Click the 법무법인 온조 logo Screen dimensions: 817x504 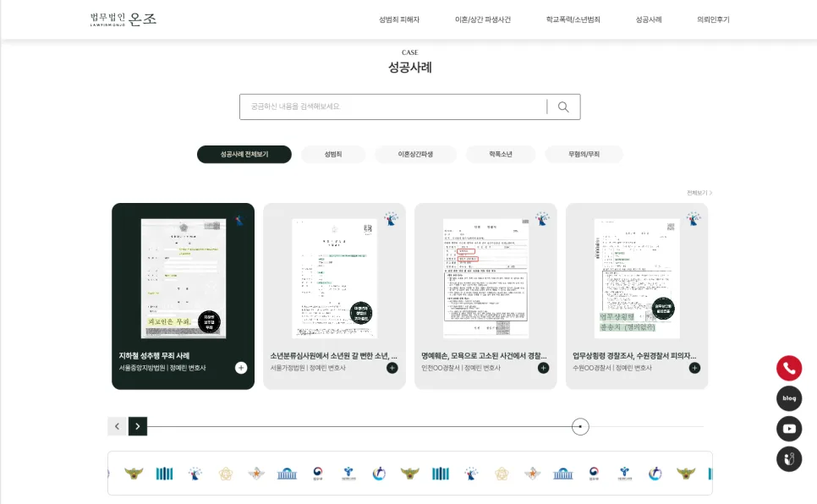[x=123, y=19]
